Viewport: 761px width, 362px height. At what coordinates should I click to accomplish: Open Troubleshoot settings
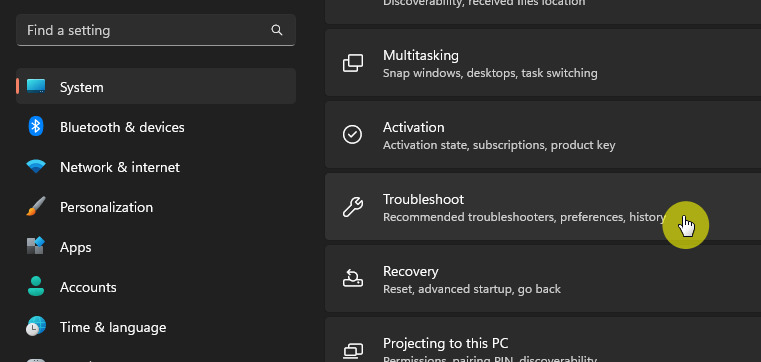coord(543,206)
